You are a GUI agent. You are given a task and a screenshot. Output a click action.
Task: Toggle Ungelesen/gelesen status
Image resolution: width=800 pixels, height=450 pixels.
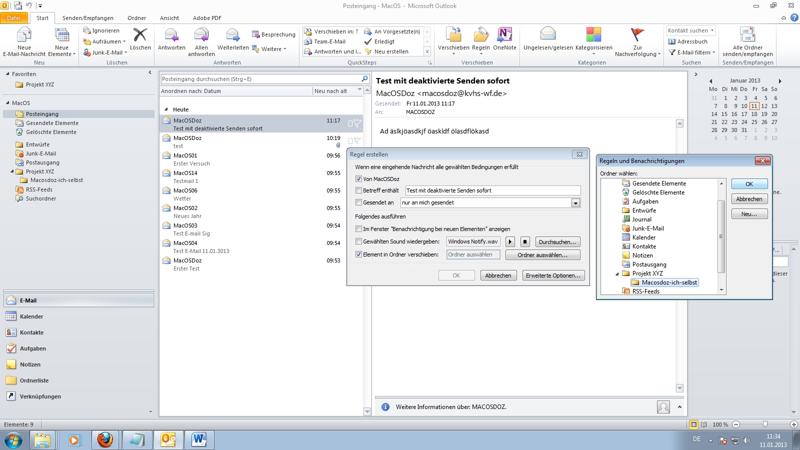click(x=547, y=39)
